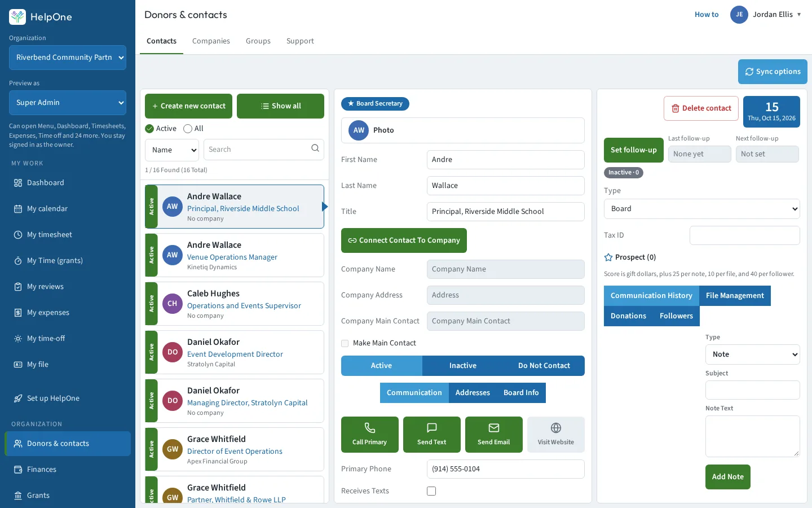Open the Name search-field dropdown

(172, 150)
